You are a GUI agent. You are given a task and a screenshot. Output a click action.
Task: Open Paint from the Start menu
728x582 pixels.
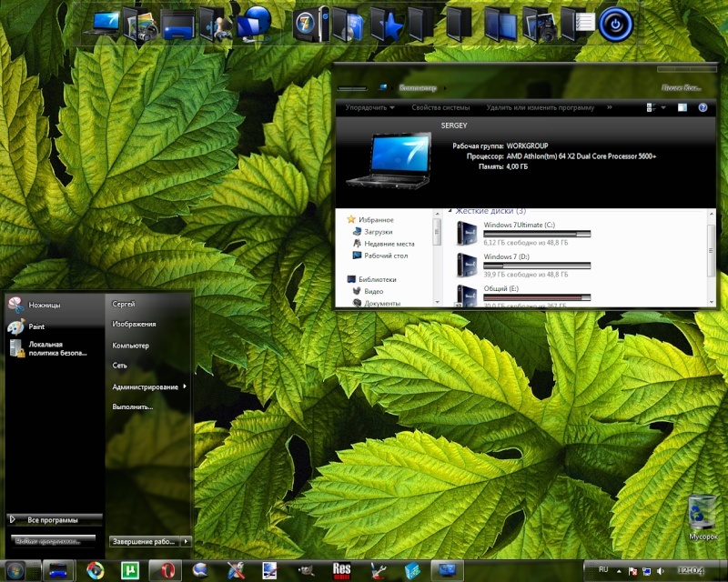tap(54, 326)
